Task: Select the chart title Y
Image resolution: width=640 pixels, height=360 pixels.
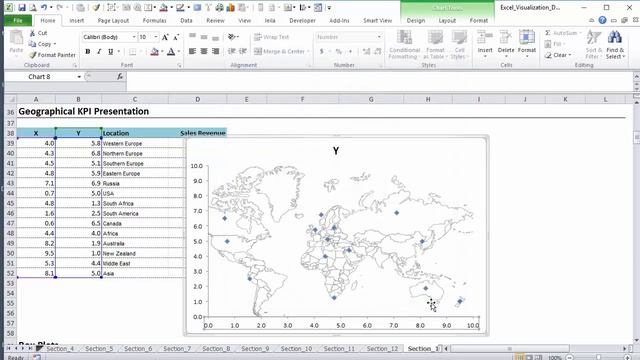Action: [336, 151]
